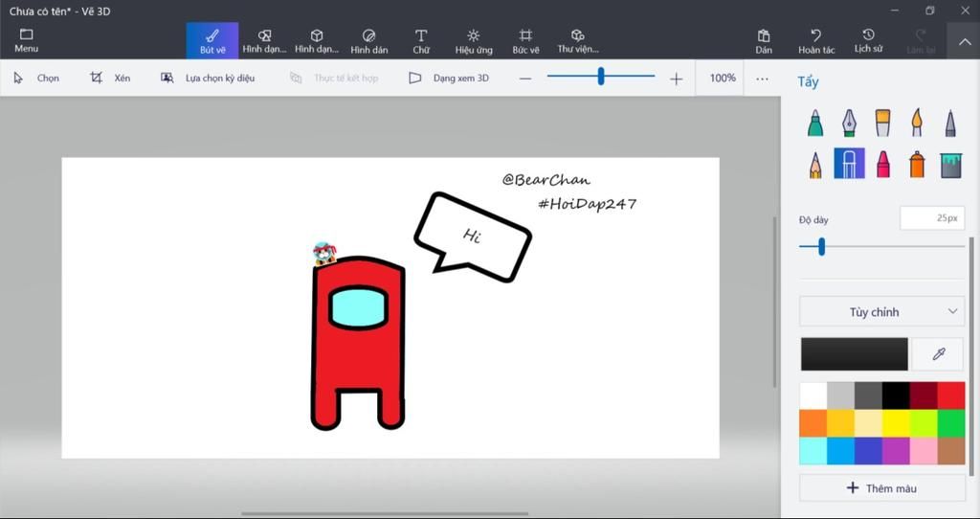Image resolution: width=980 pixels, height=519 pixels.
Task: Click the side panel vertical scrollbar
Action: coord(971,356)
